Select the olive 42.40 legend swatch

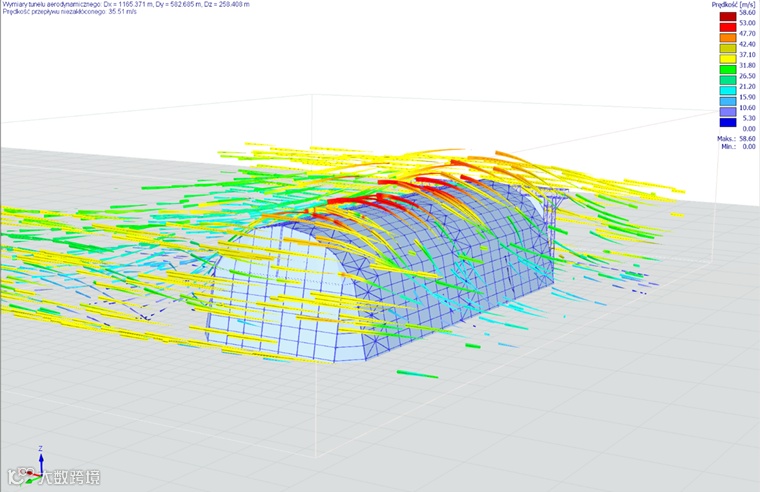click(x=728, y=48)
